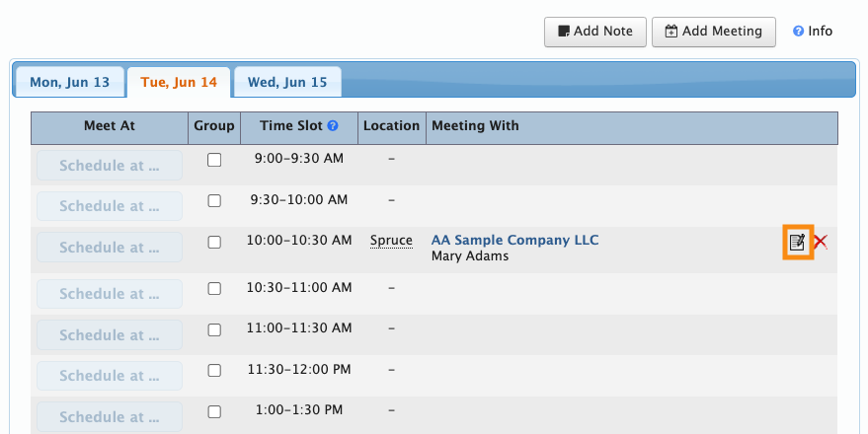Open the AA Sample Company LLC link
Image resolution: width=868 pixels, height=434 pixels.
tap(514, 240)
